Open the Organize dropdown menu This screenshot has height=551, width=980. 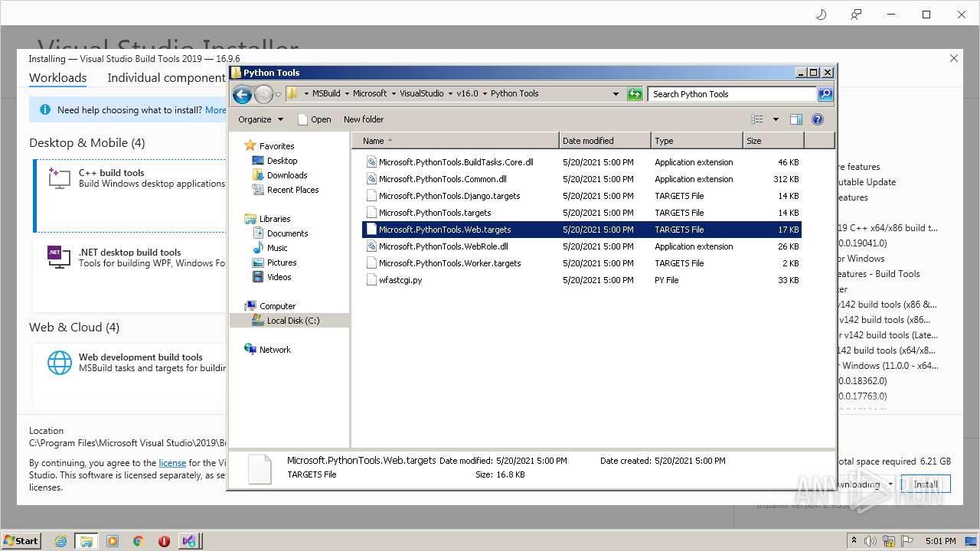[x=260, y=119]
